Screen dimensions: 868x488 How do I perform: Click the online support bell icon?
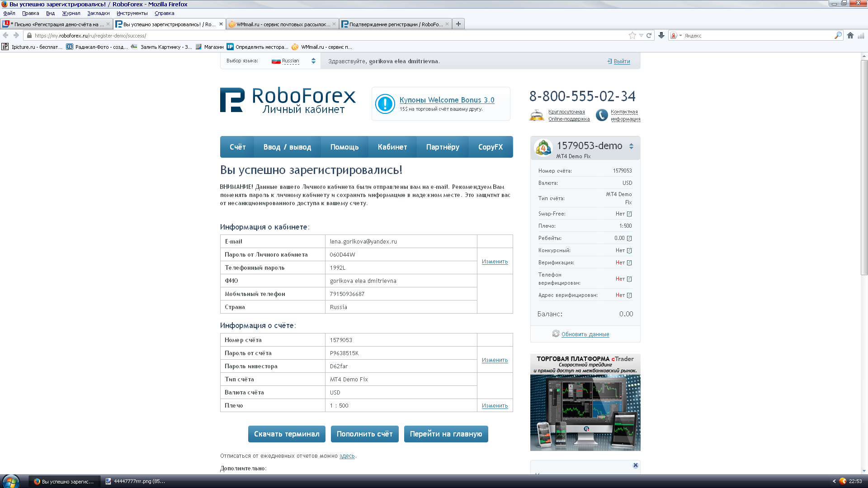coord(537,115)
